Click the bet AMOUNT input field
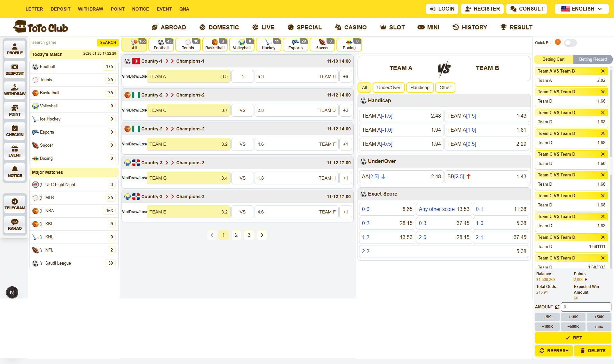614x364 pixels. [x=586, y=307]
